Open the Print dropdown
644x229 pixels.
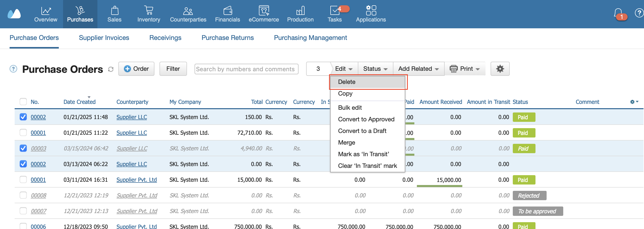point(465,69)
